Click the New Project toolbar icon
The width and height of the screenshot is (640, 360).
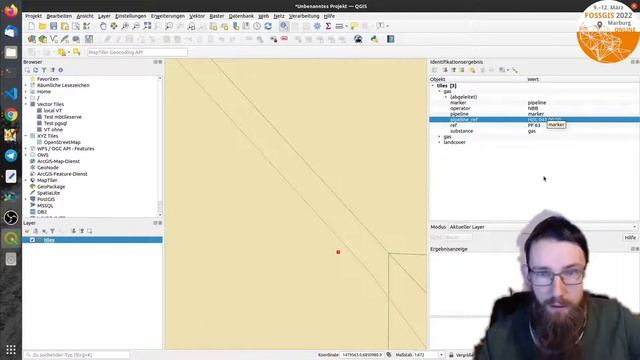[x=31, y=26]
